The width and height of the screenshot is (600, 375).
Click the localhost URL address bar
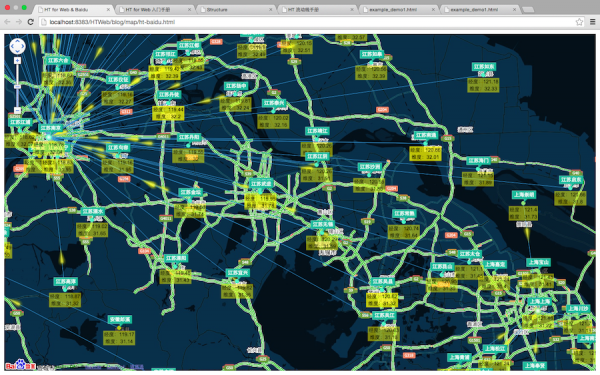[x=306, y=22]
